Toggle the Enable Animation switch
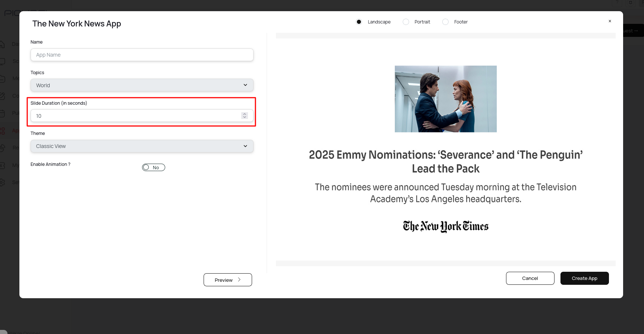 pos(154,167)
